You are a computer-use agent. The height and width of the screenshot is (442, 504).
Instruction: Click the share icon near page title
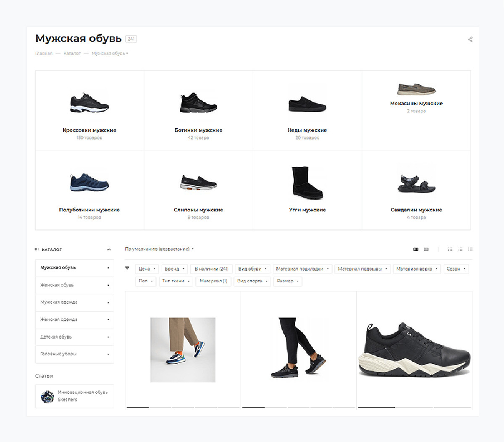(x=470, y=39)
